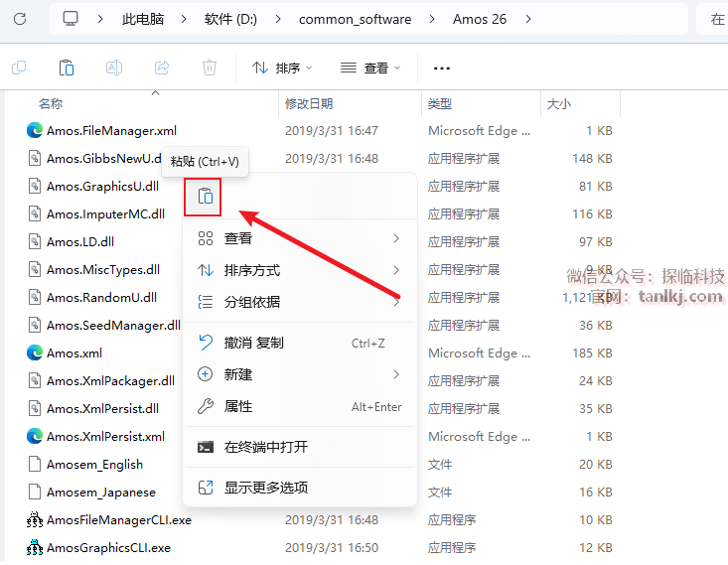The height and width of the screenshot is (565, 728).
Task: Sort by 大小 column header
Action: coord(559,103)
